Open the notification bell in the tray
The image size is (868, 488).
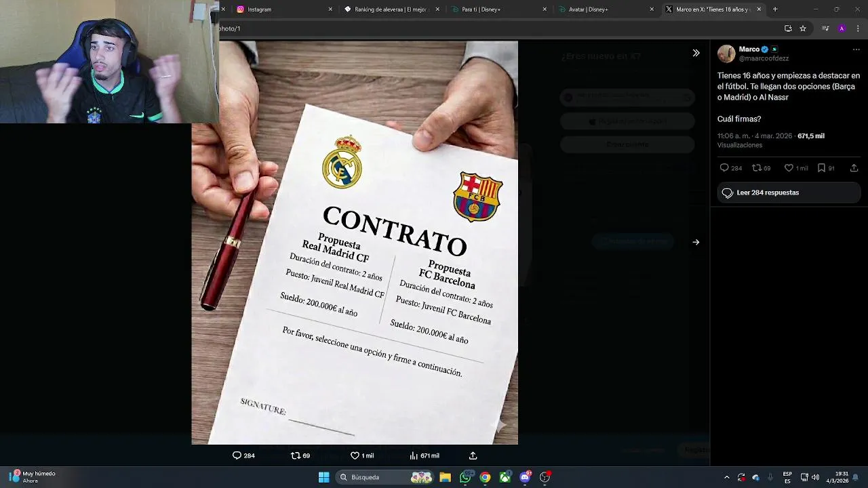[x=856, y=477]
